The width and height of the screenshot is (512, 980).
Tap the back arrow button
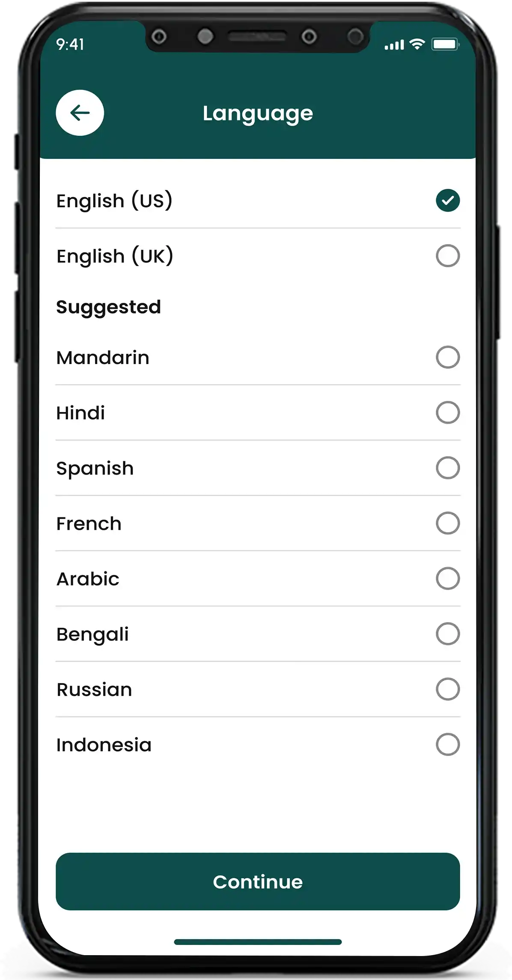(80, 113)
